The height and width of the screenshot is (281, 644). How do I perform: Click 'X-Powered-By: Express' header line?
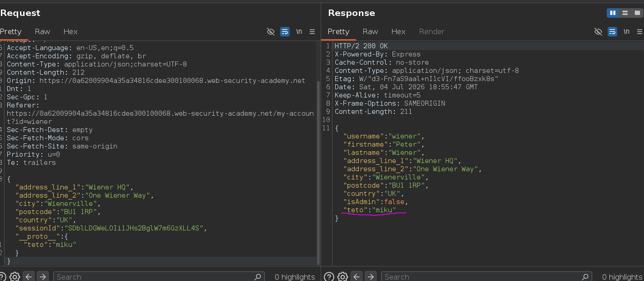click(x=377, y=54)
